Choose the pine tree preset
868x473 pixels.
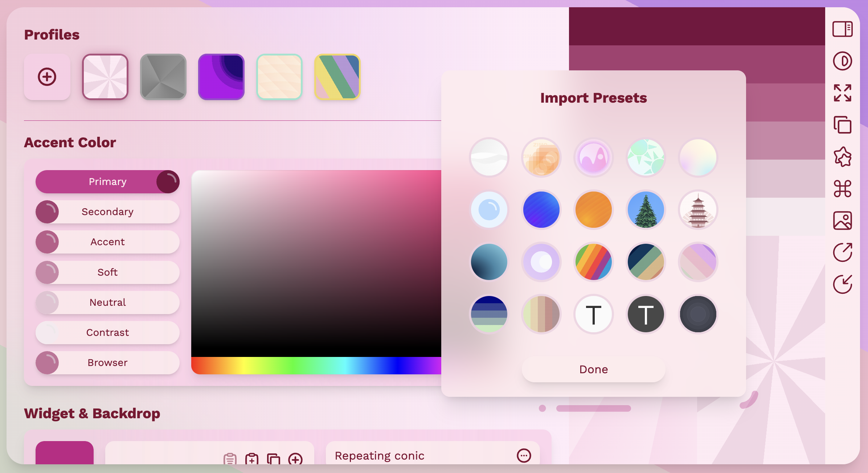(x=646, y=210)
